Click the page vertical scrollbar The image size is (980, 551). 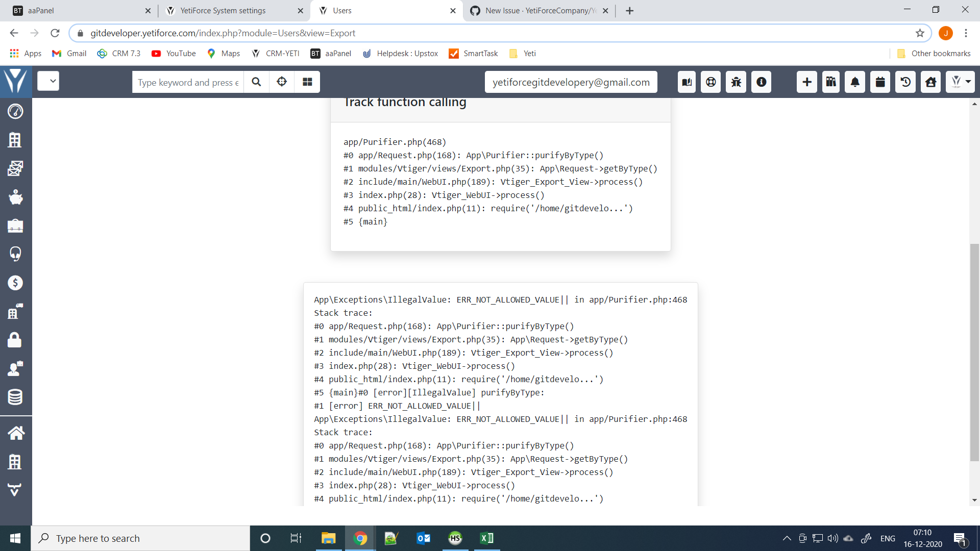[974, 352]
